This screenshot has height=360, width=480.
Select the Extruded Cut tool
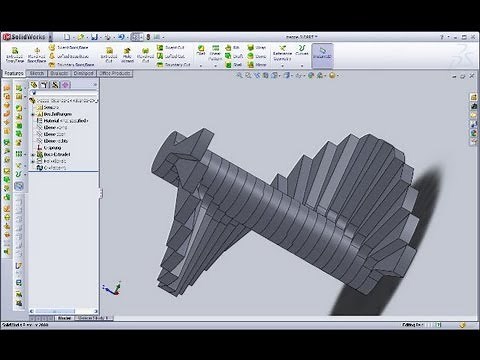(x=109, y=55)
